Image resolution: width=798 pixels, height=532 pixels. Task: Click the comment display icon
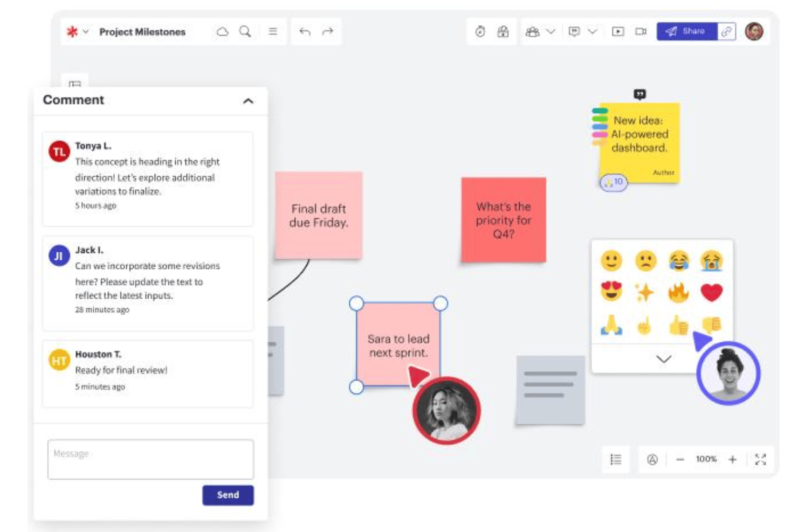point(574,32)
